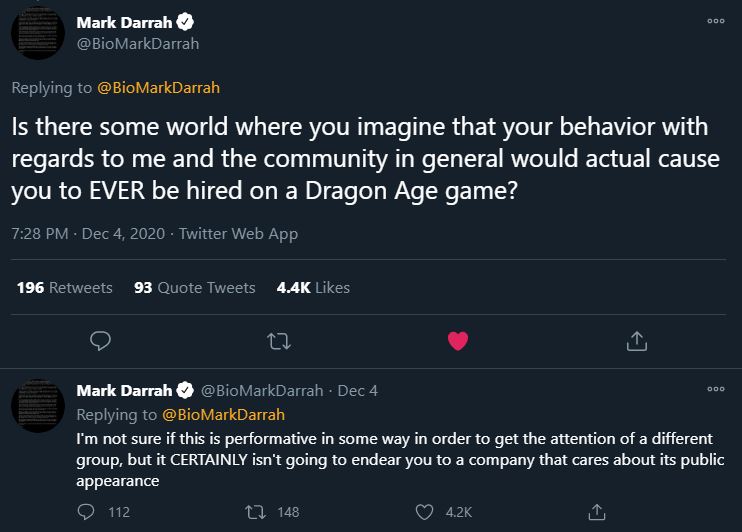Open the reply tweet's profile avatar
The height and width of the screenshot is (532, 742).
click(38, 405)
